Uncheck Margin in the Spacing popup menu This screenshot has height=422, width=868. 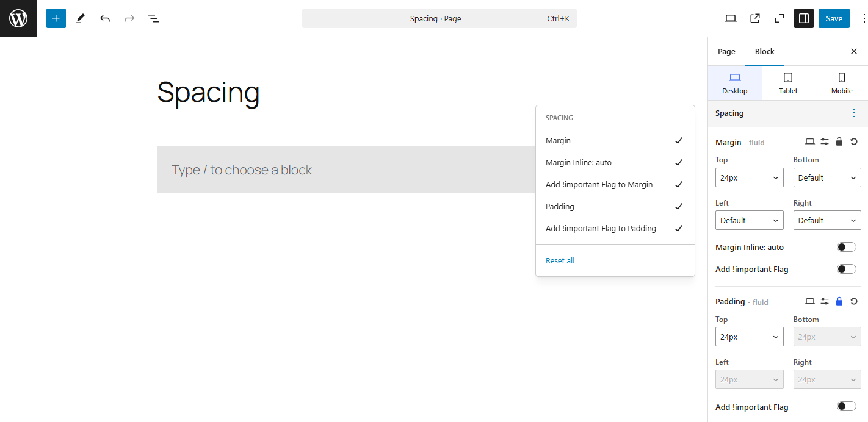(615, 140)
